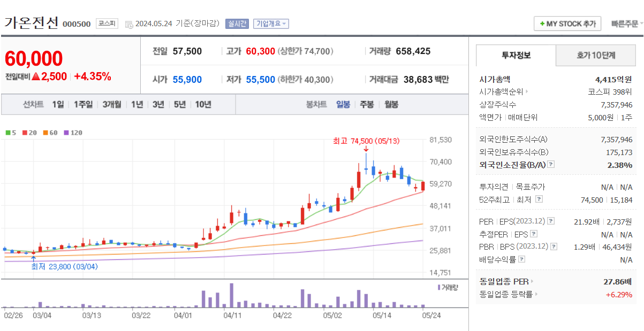Open the 기업개요 dropdown menu
This screenshot has height=331, width=644.
[272, 23]
